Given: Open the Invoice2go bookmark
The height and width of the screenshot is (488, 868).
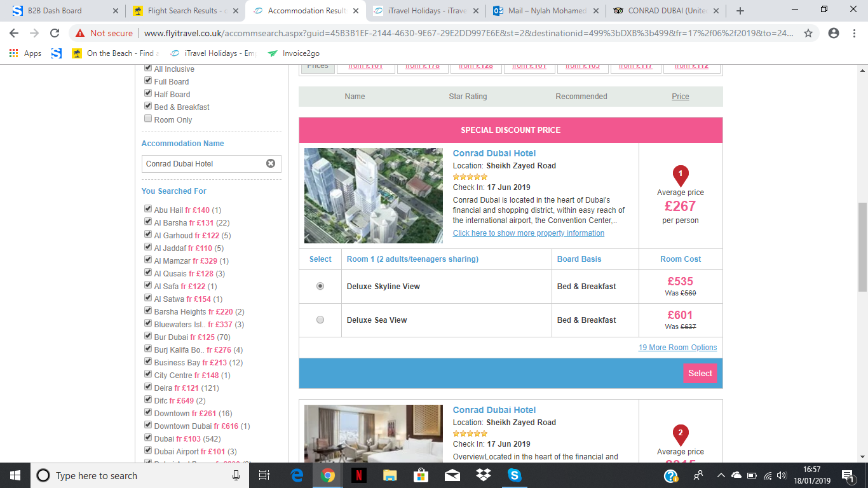Looking at the screenshot, I should pyautogui.click(x=294, y=53).
